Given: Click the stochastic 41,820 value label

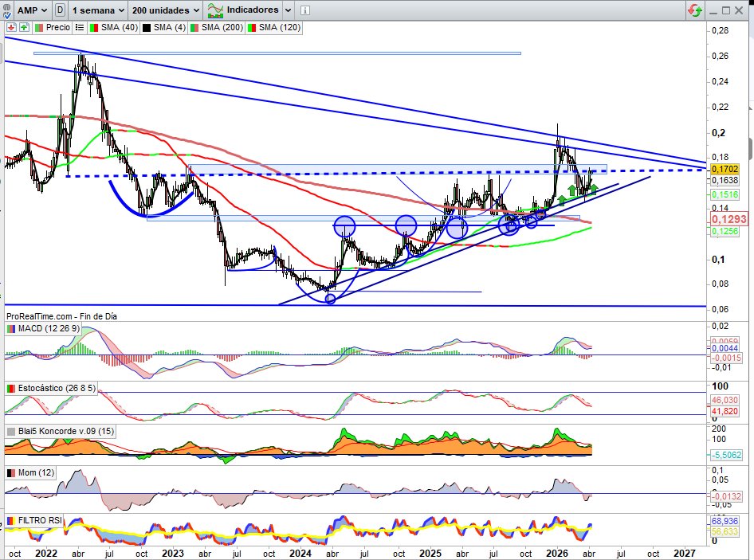Looking at the screenshot, I should (725, 411).
